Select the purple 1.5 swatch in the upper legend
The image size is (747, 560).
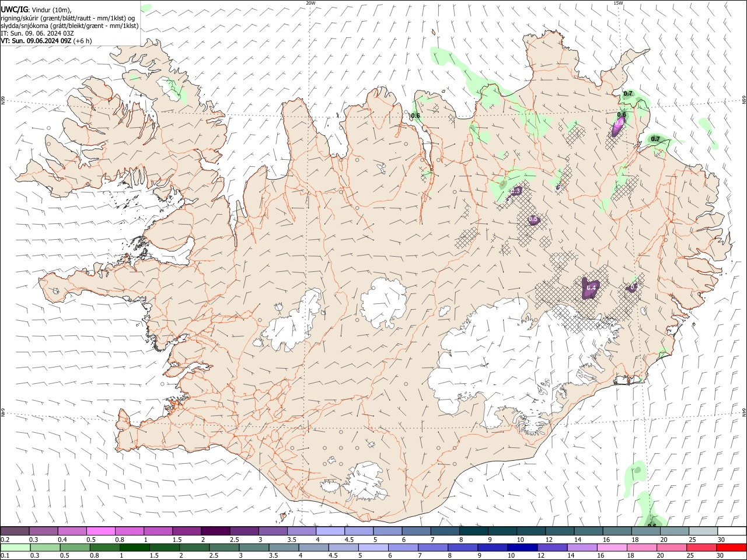[x=187, y=531]
